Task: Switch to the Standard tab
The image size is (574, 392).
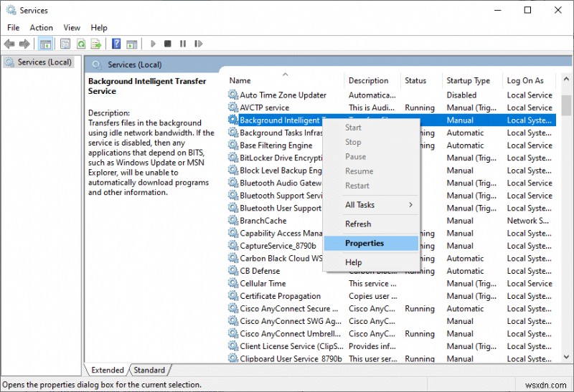Action: click(x=149, y=370)
